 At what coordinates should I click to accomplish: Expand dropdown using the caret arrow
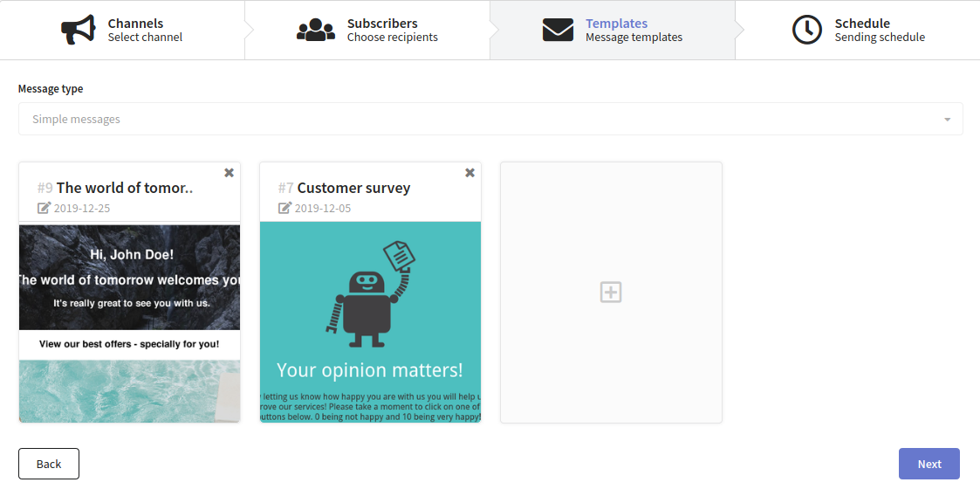pos(948,120)
